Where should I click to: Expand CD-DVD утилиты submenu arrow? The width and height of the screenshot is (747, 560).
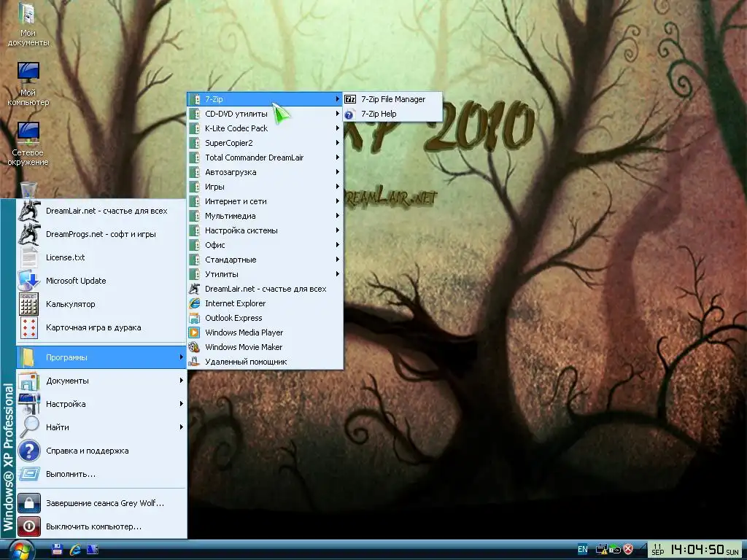[337, 114]
